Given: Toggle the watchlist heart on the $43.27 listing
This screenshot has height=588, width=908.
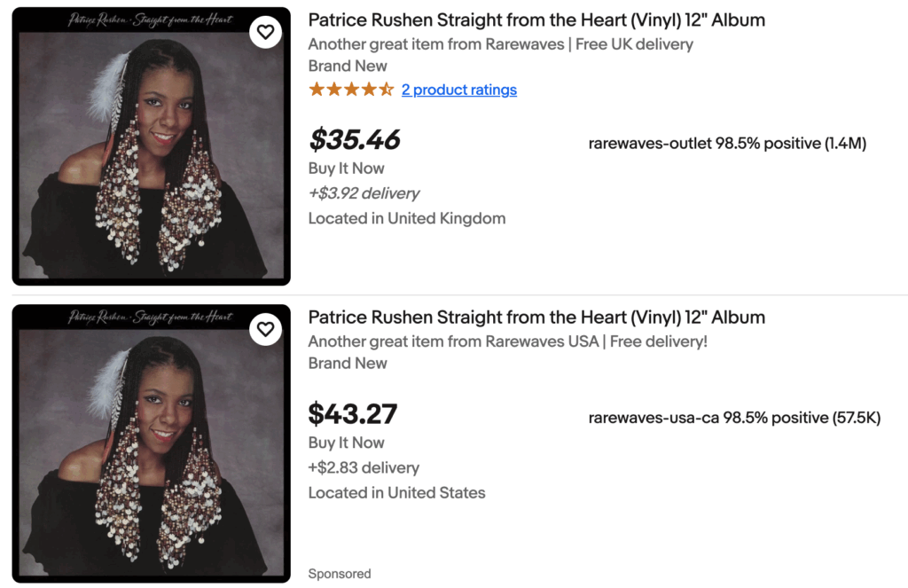Looking at the screenshot, I should coord(265,330).
